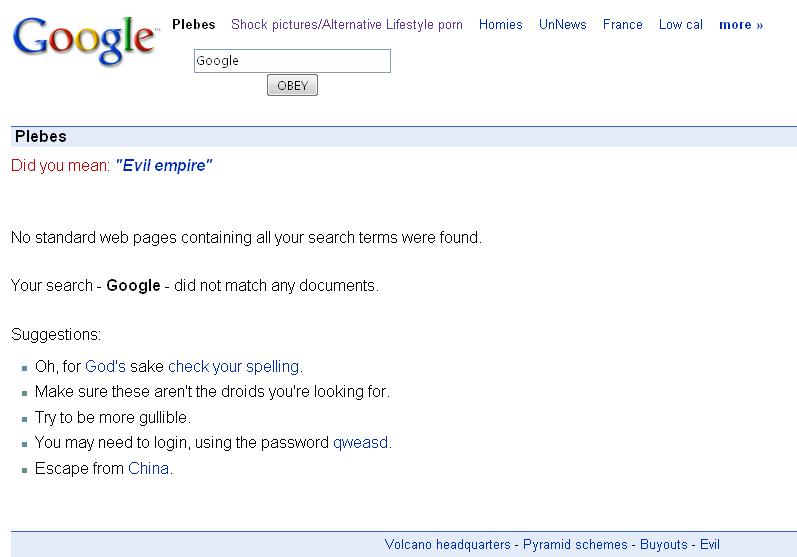Open the Buyouts footer link
The height and width of the screenshot is (557, 797).
point(663,544)
